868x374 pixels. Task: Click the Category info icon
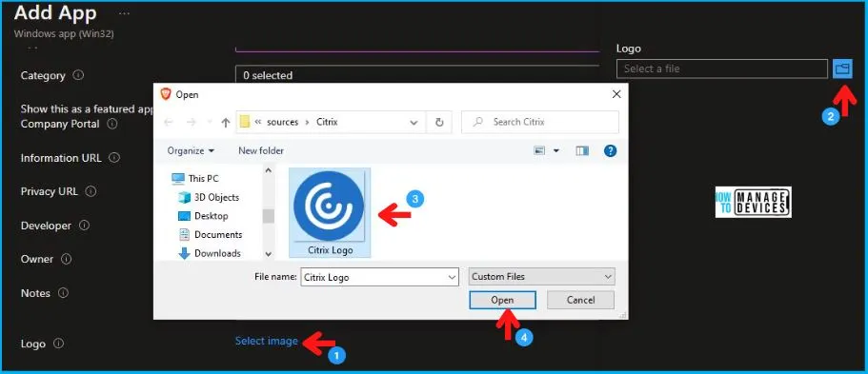coord(79,74)
